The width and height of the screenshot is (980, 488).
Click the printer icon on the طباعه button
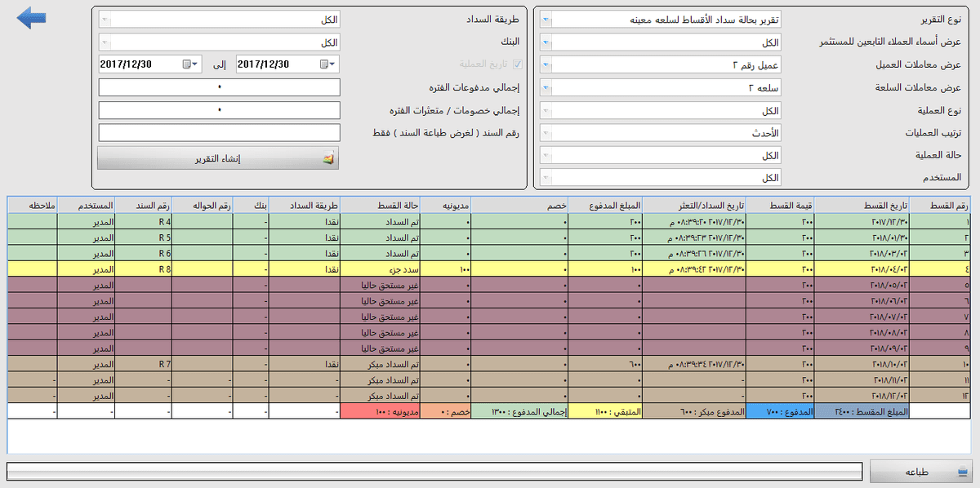(x=963, y=472)
